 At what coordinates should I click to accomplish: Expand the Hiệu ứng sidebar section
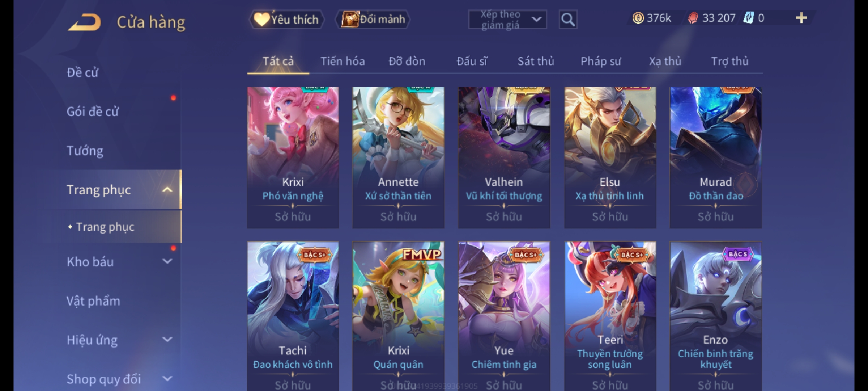167,340
